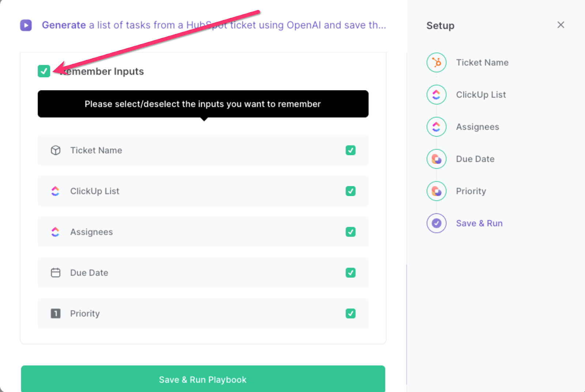
Task: Click the numbered icon in the Priority row
Action: point(55,313)
